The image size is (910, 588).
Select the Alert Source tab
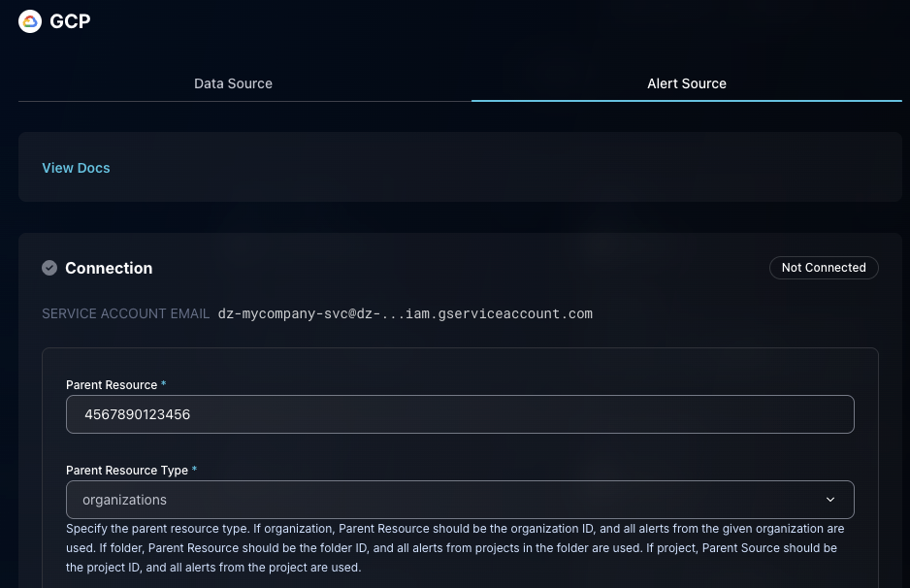(x=686, y=83)
